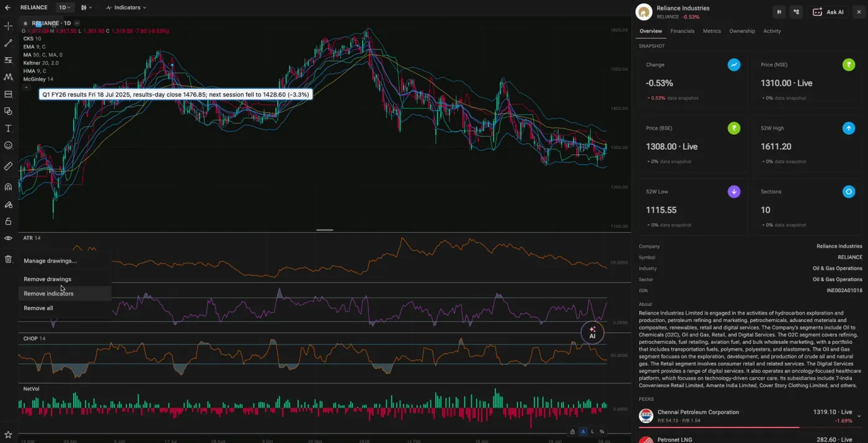Click the pane divider handle below the chart
Screen dimensions: 868x443
[x=325, y=230]
